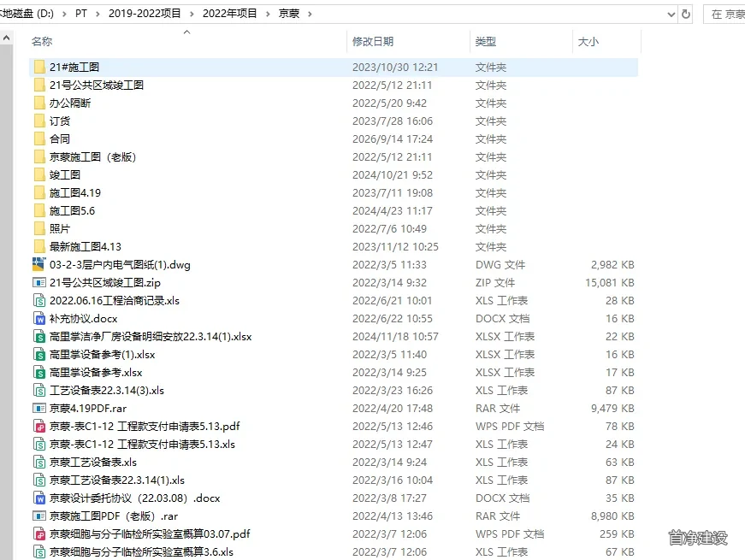Screen dimensions: 745x560
Task: Expand the chevron after 2022年项目 in path
Action: 268,14
